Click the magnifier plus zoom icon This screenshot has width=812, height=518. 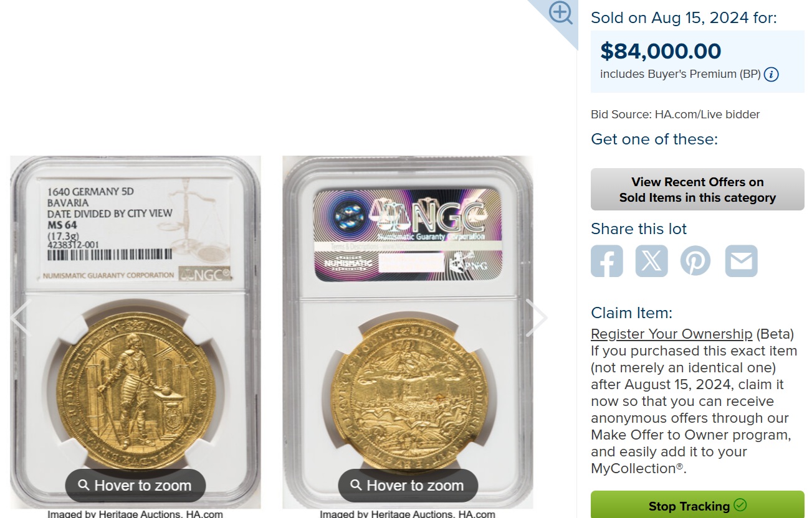pos(560,13)
